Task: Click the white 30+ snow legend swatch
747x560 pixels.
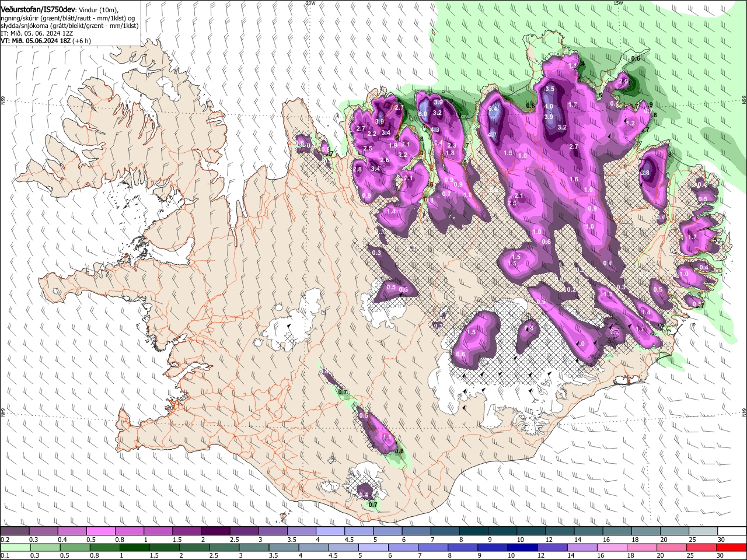Action: coord(732,531)
